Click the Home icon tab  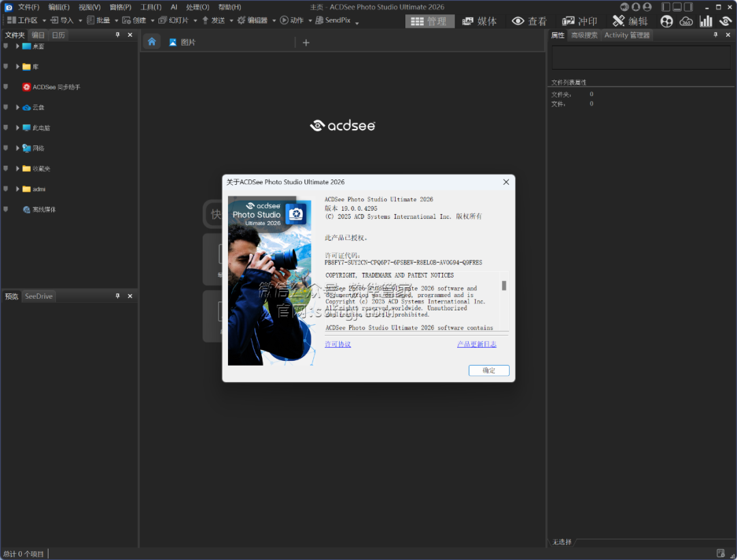coord(151,42)
